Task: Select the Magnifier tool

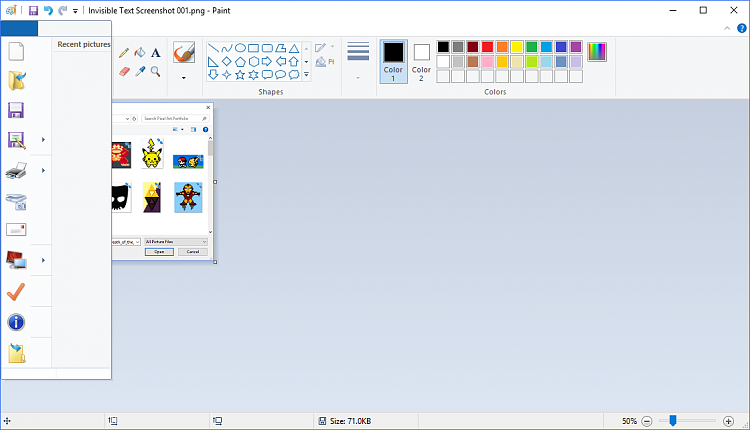Action: pyautogui.click(x=156, y=71)
